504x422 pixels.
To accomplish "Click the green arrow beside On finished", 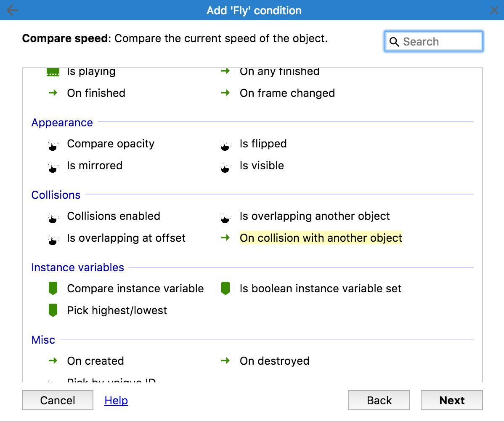I will click(53, 93).
